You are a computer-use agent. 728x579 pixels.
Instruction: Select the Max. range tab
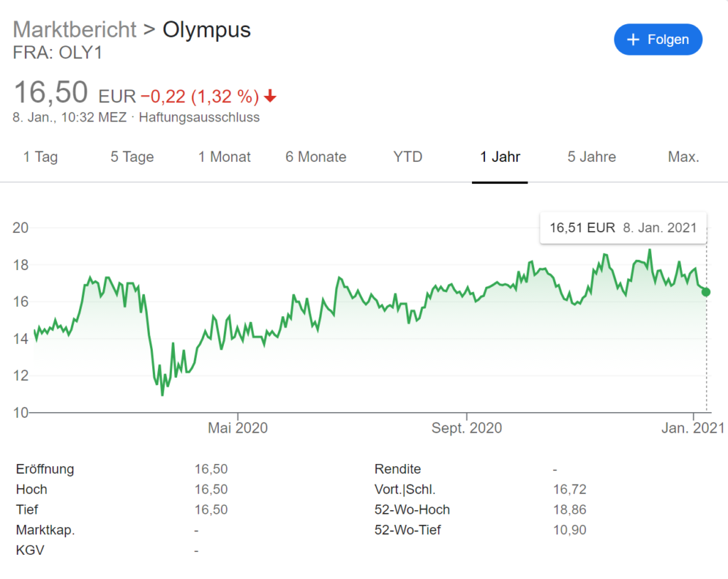pos(684,157)
